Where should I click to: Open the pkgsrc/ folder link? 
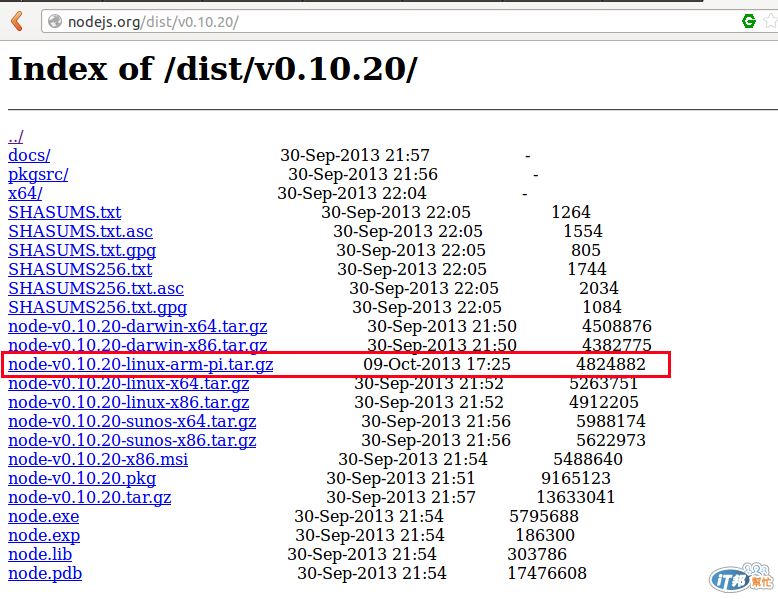38,174
